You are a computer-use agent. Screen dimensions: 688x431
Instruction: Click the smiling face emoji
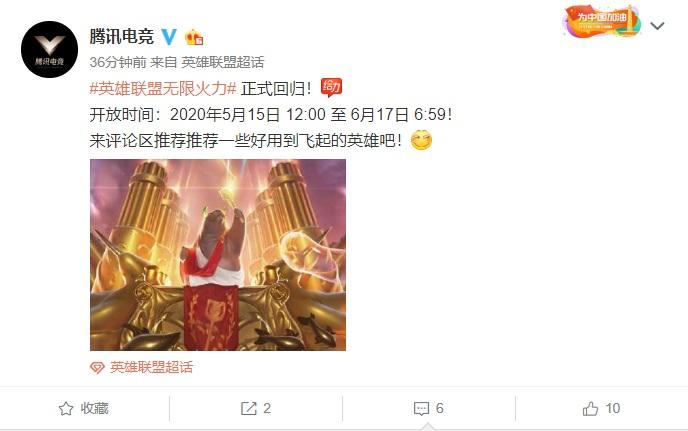coord(421,140)
